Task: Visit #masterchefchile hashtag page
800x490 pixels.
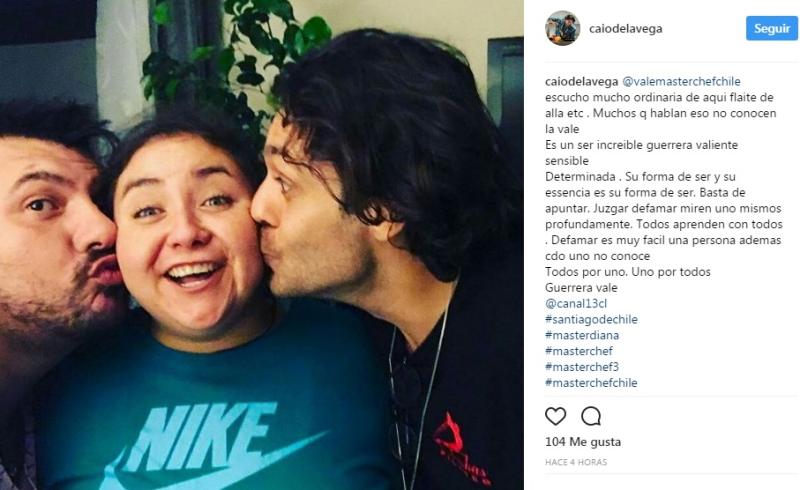Action: point(591,383)
